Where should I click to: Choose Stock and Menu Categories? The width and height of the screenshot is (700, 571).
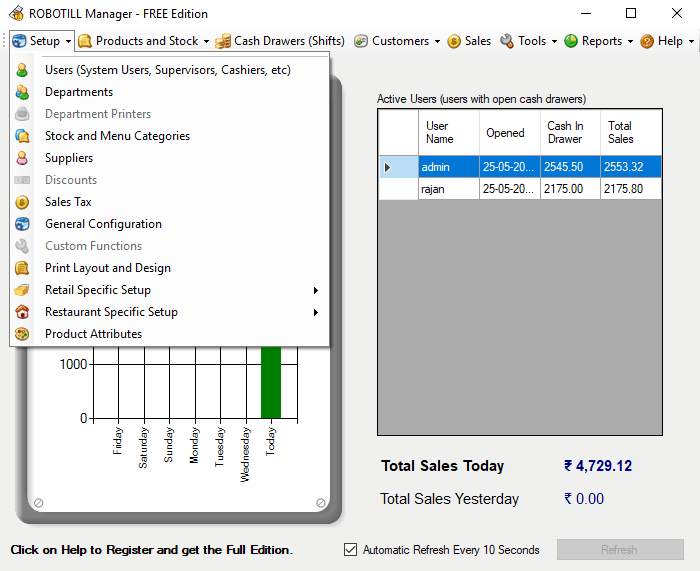click(x=117, y=136)
